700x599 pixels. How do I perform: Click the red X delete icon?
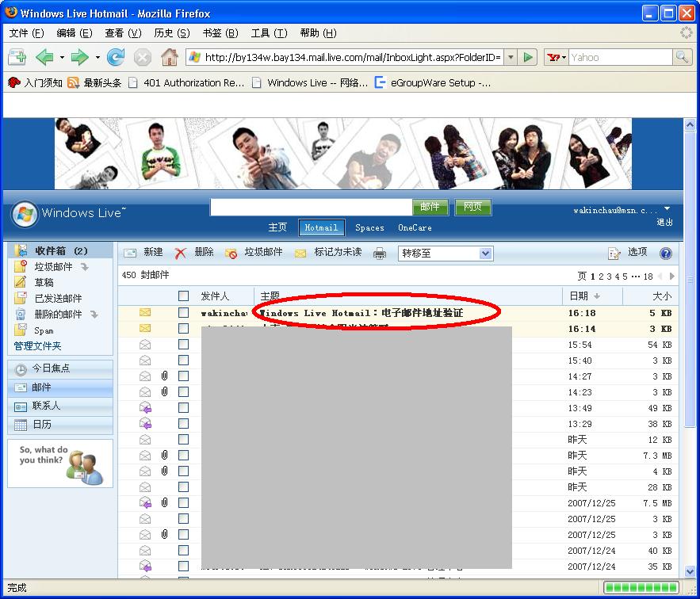(x=181, y=253)
